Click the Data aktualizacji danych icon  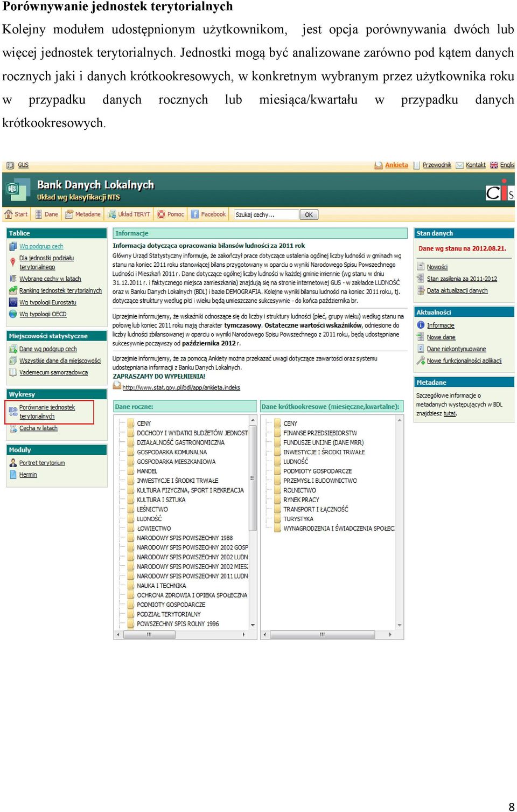click(421, 290)
